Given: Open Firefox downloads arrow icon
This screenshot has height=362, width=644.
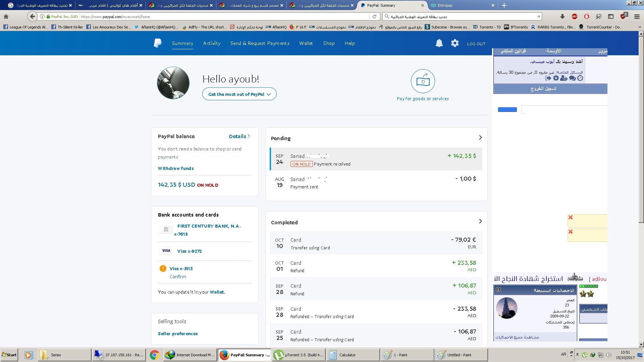Looking at the screenshot, I should click(562, 16).
